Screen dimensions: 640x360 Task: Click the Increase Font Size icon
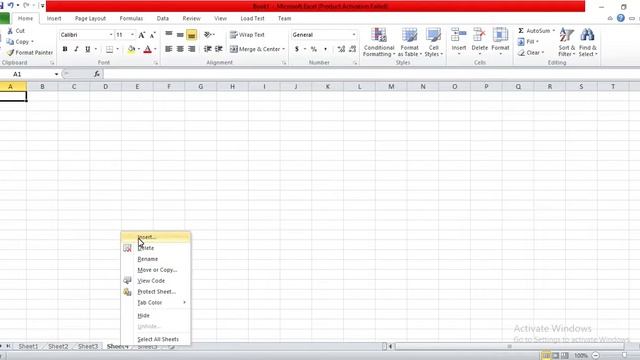click(x=142, y=35)
